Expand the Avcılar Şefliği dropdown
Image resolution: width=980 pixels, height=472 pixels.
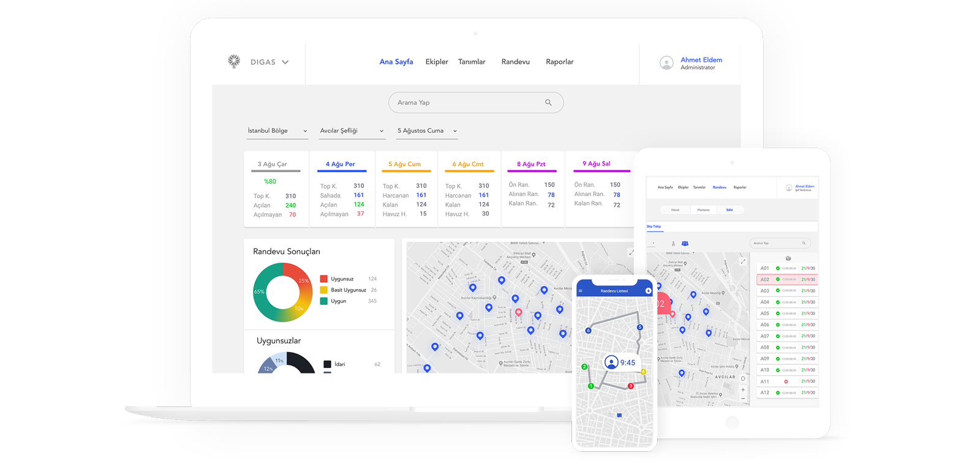352,131
